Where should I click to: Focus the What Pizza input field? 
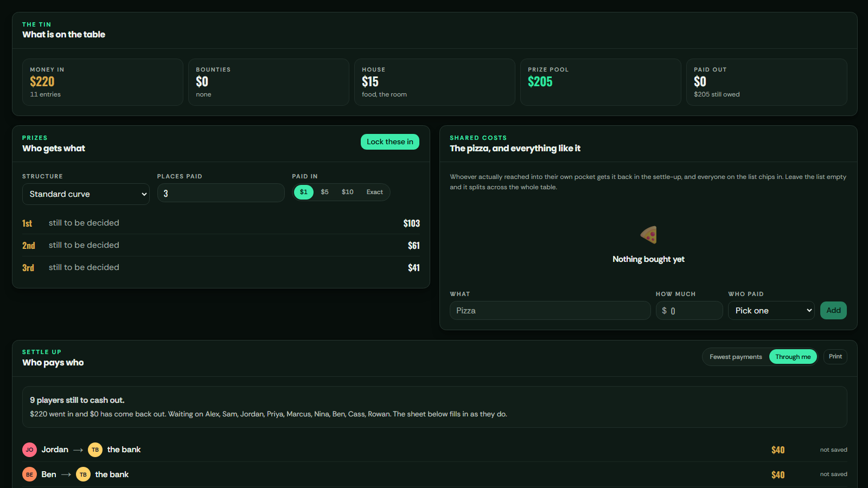pos(550,311)
